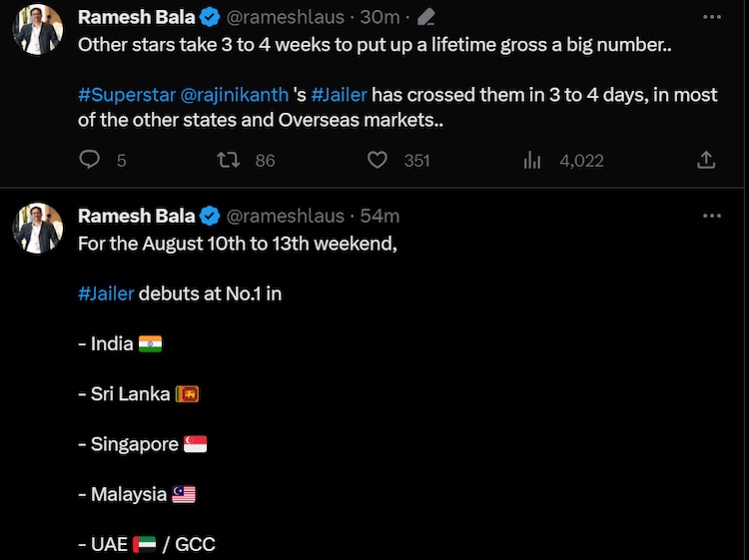Image resolution: width=749 pixels, height=560 pixels.
Task: Reply to the lifetime gross tweet
Action: (90, 160)
